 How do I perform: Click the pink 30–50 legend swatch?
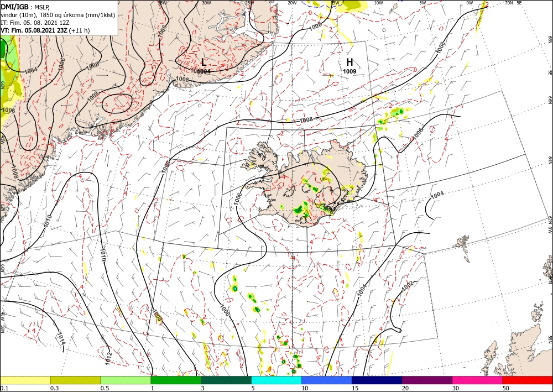tap(477, 380)
